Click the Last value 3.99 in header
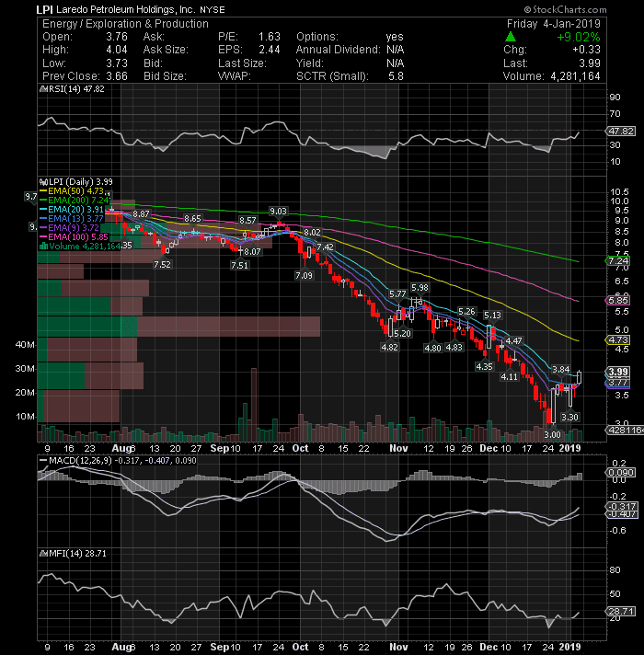The image size is (644, 655). pos(590,63)
